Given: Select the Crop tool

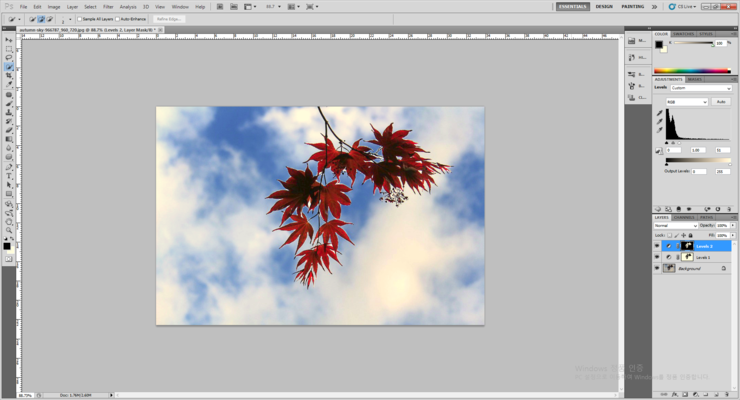Looking at the screenshot, I should [9, 76].
